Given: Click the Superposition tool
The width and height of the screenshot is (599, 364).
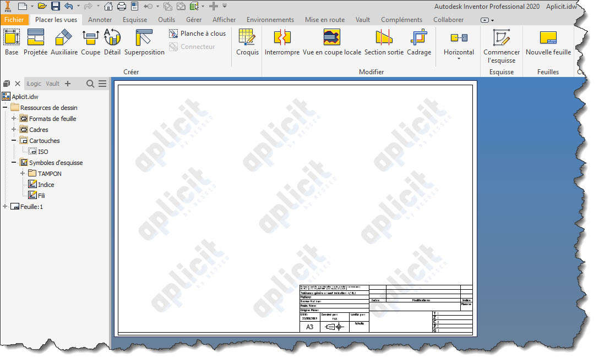Looking at the screenshot, I should click(x=144, y=42).
